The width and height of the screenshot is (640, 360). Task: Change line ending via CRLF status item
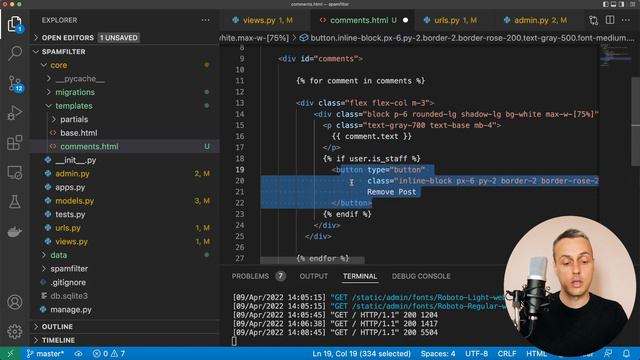click(507, 353)
